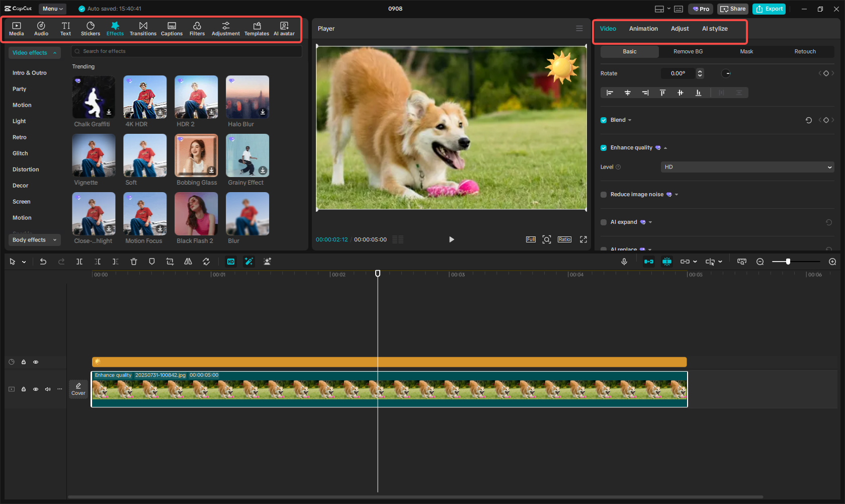Click the mirror flip icon in timeline toolbar
Image resolution: width=845 pixels, height=504 pixels.
pos(188,262)
